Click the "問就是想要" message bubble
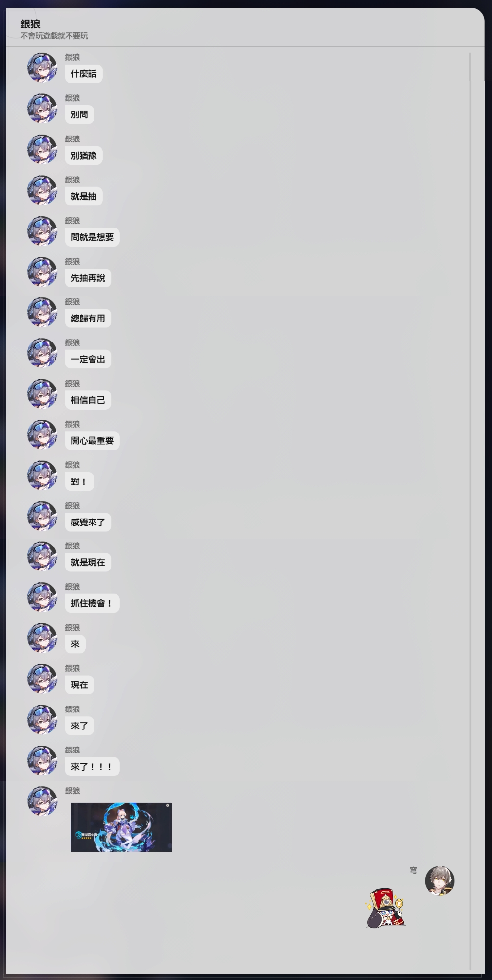 pos(92,237)
